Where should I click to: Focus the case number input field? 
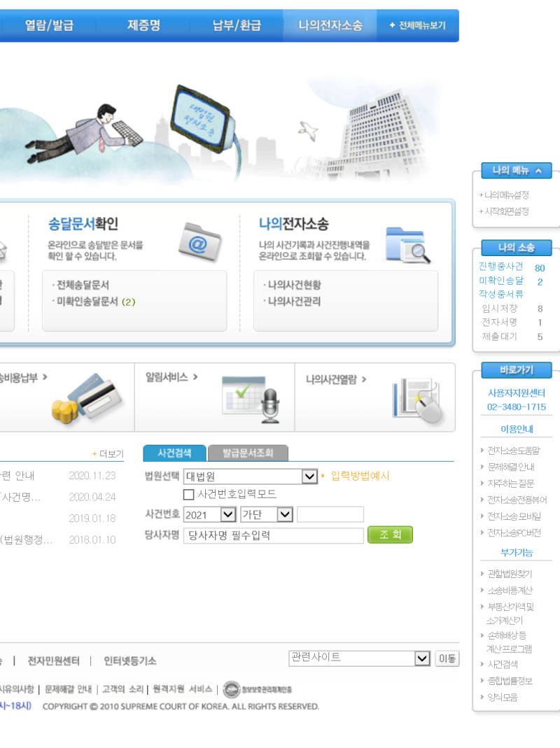pyautogui.click(x=330, y=514)
